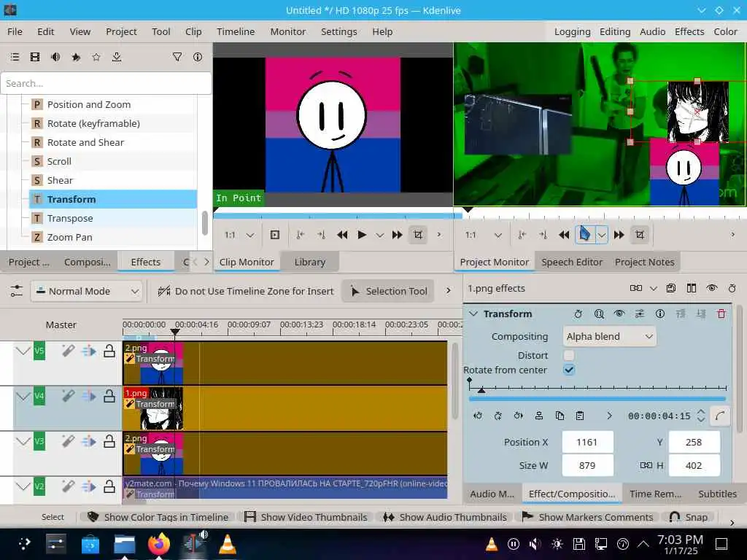
Task: Open Clip Monitor 1:1 zoom dropdown
Action: [x=250, y=235]
